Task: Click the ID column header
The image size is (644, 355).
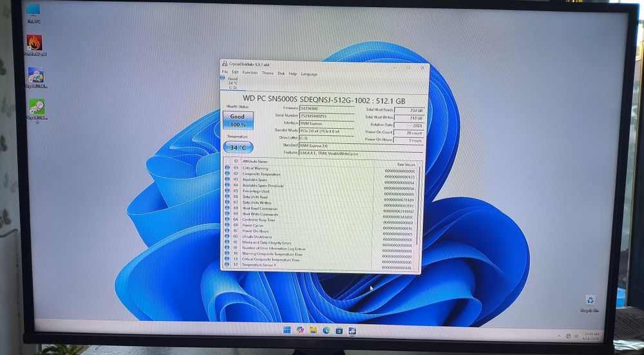Action: pos(236,162)
